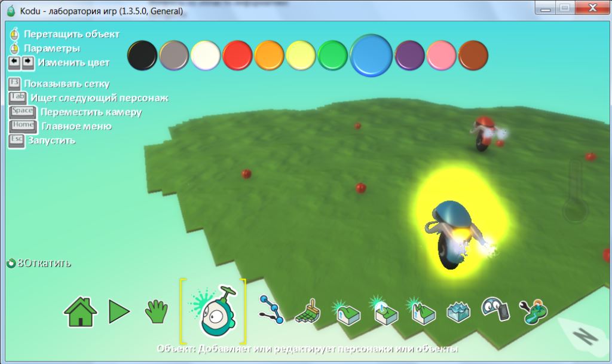Pick the orange color swatch
The height and width of the screenshot is (364, 612).
pyautogui.click(x=269, y=56)
